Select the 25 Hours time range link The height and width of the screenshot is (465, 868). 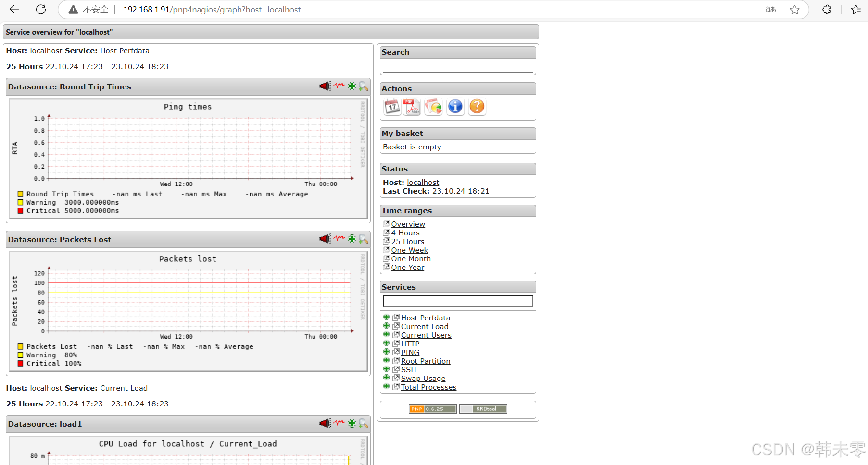407,241
